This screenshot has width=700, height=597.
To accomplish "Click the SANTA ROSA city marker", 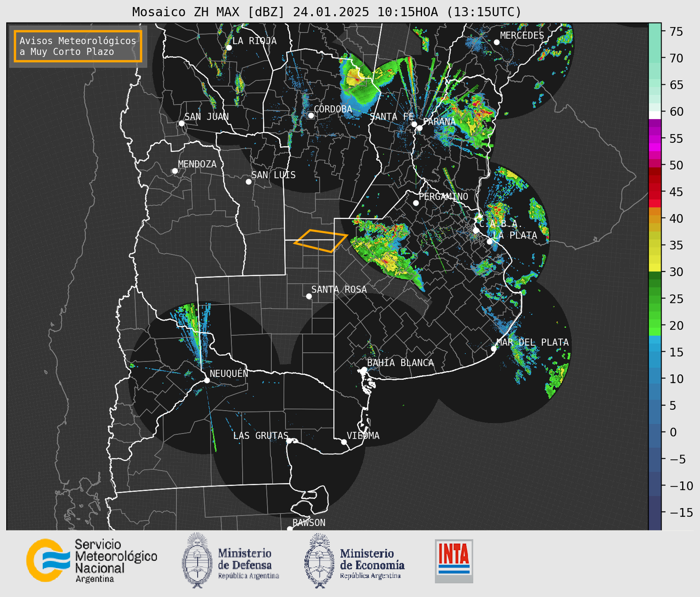I will tap(309, 296).
